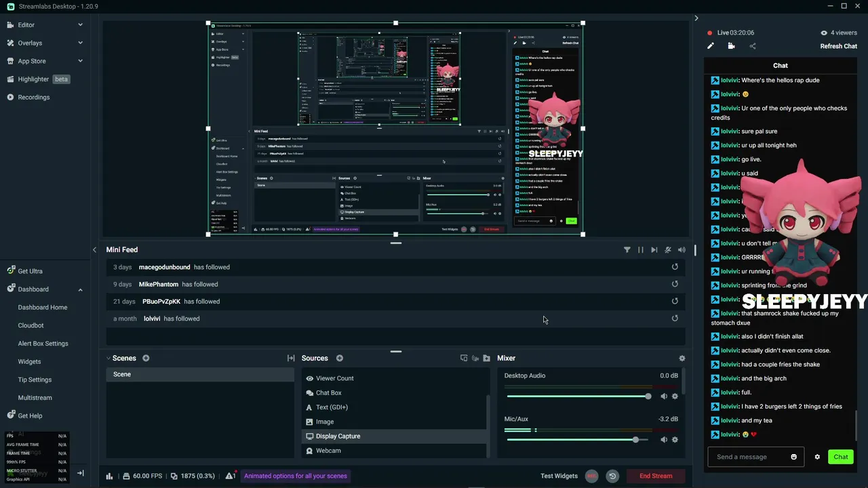The height and width of the screenshot is (488, 868).
Task: Expand the Overlays chevron
Action: pos(80,43)
